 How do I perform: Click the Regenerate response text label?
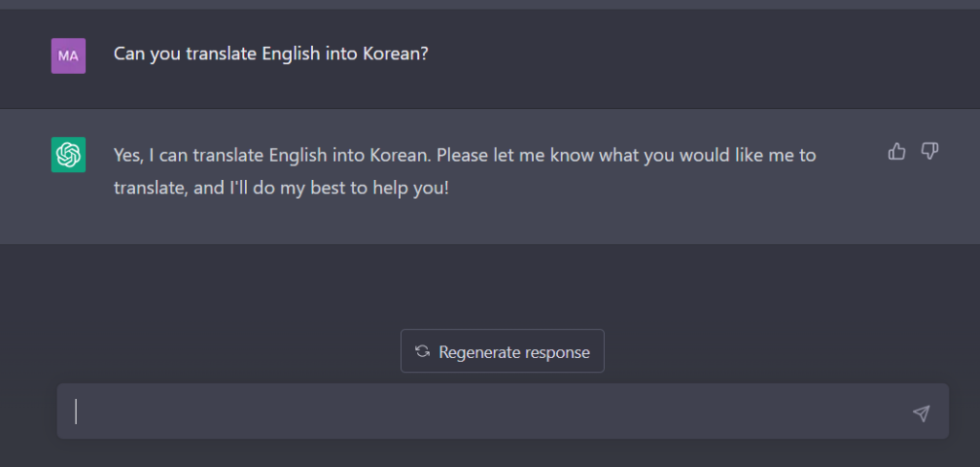(514, 352)
